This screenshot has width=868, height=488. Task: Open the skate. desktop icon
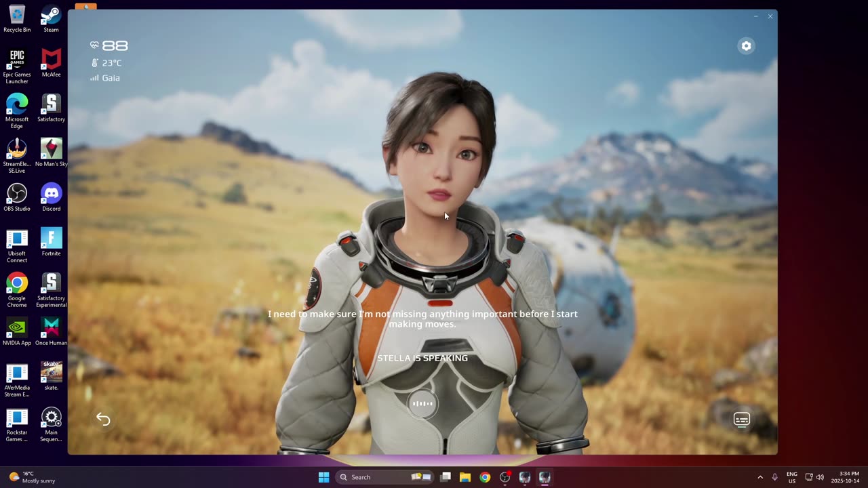pyautogui.click(x=51, y=376)
